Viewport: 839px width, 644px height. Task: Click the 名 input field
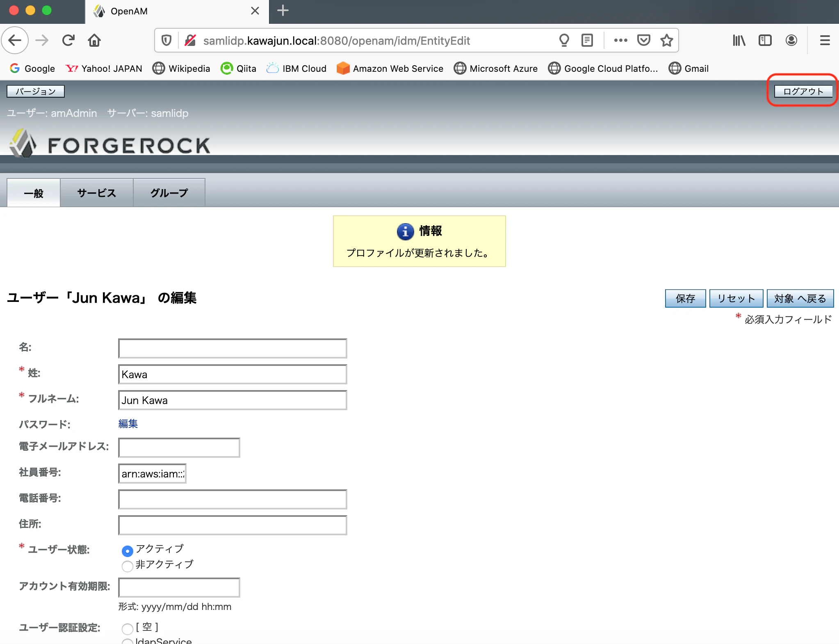point(233,348)
